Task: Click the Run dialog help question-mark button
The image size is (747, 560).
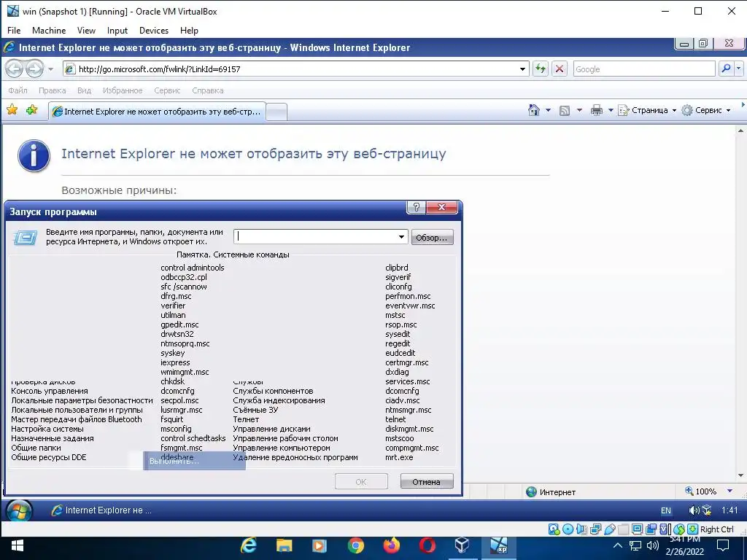Action: pyautogui.click(x=417, y=206)
